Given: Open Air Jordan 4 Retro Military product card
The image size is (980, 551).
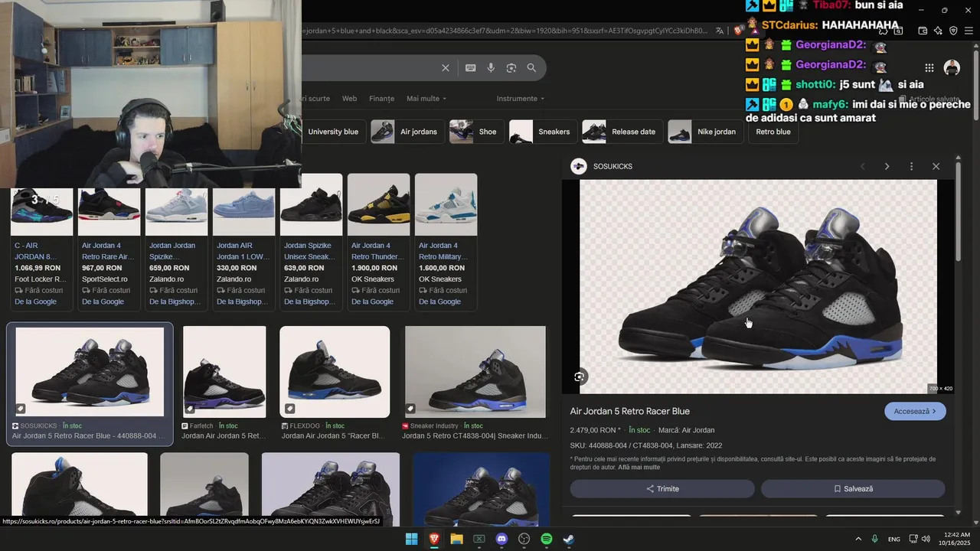Looking at the screenshot, I should [446, 242].
